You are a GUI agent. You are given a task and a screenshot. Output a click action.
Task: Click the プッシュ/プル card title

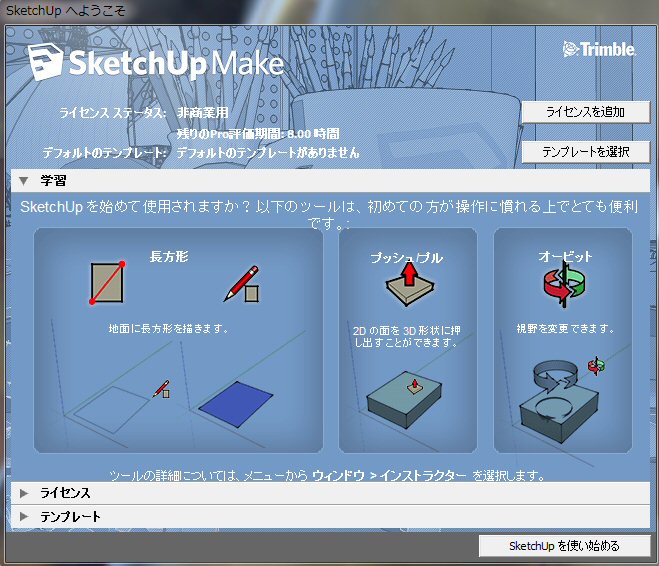[406, 258]
